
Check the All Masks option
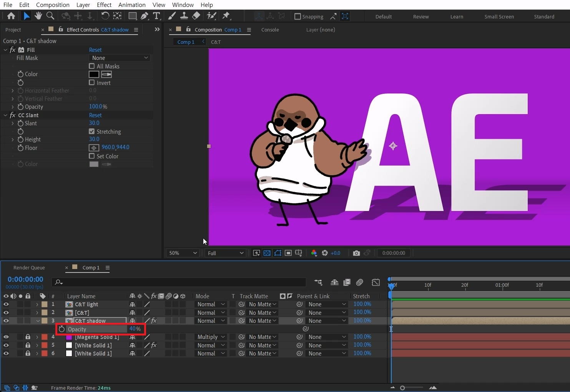(91, 66)
